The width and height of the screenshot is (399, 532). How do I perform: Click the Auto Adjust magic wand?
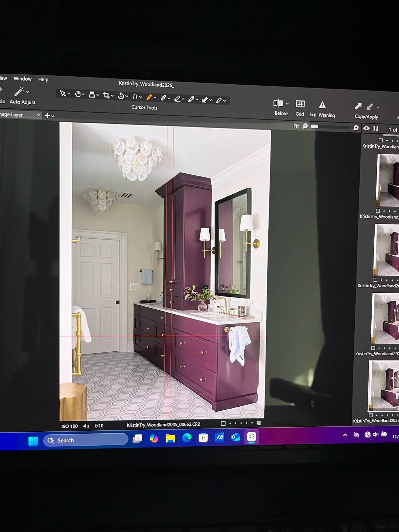pos(19,92)
